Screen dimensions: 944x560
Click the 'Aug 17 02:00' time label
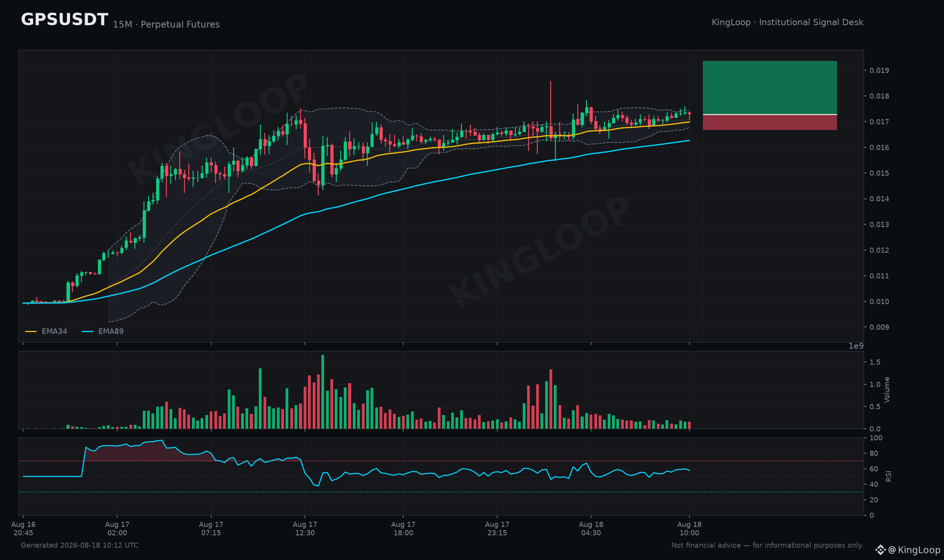click(117, 529)
